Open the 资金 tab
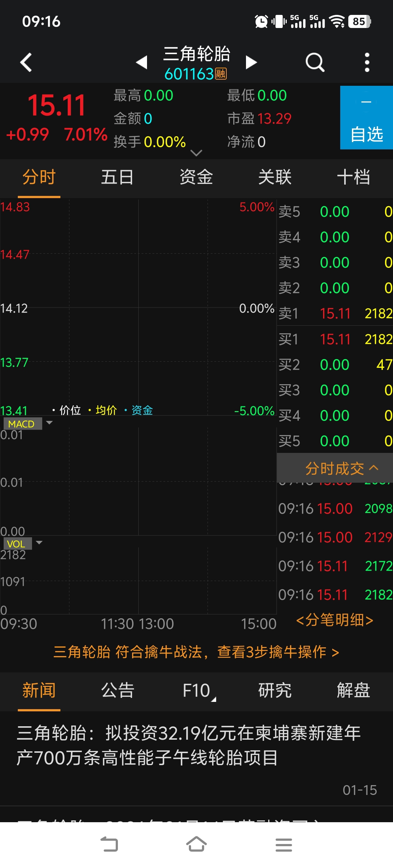Screen dimensions: 393x868 (x=196, y=178)
